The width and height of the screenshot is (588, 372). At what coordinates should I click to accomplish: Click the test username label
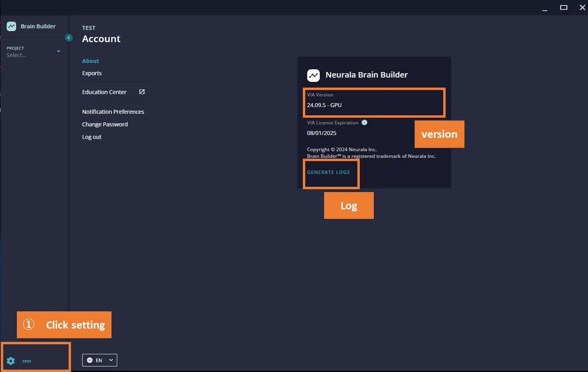(x=27, y=361)
